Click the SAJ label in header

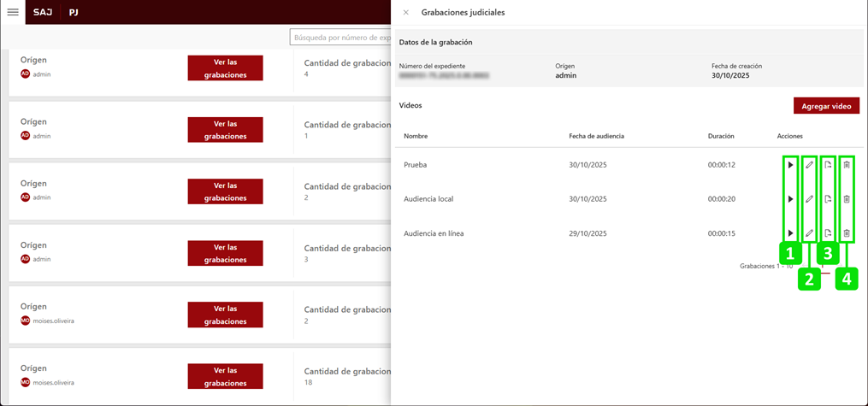coord(43,13)
